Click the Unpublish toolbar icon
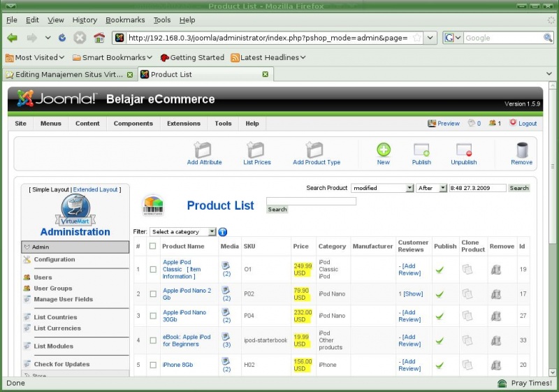This screenshot has height=392, width=559. (463, 150)
